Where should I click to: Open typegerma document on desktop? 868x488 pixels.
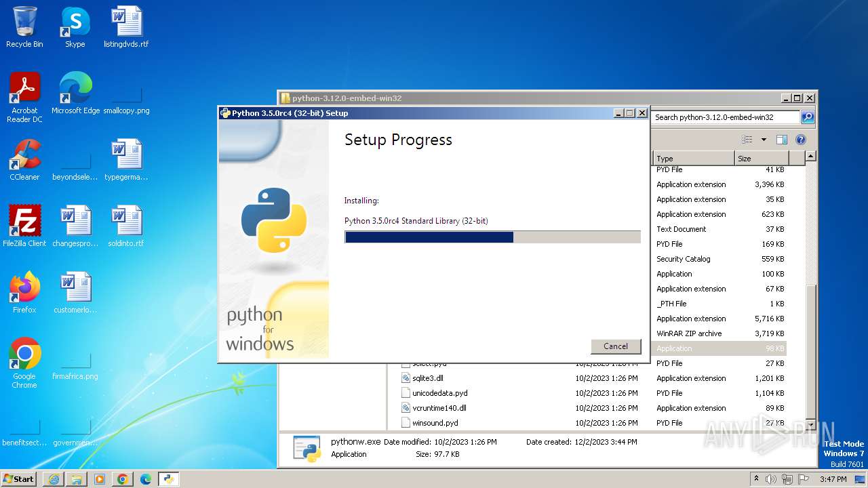[x=126, y=160]
